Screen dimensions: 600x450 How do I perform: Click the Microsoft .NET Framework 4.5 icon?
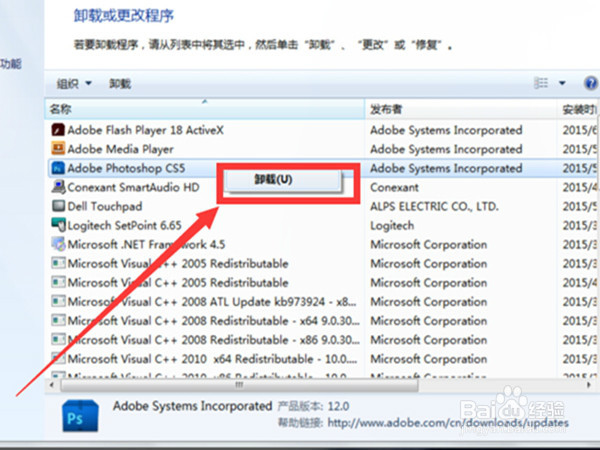tap(58, 244)
